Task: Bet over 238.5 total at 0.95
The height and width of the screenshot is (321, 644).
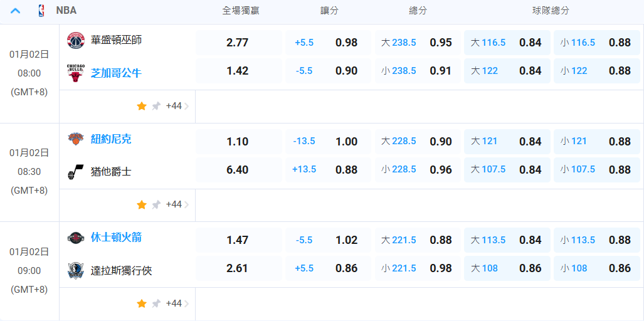Action: click(418, 42)
